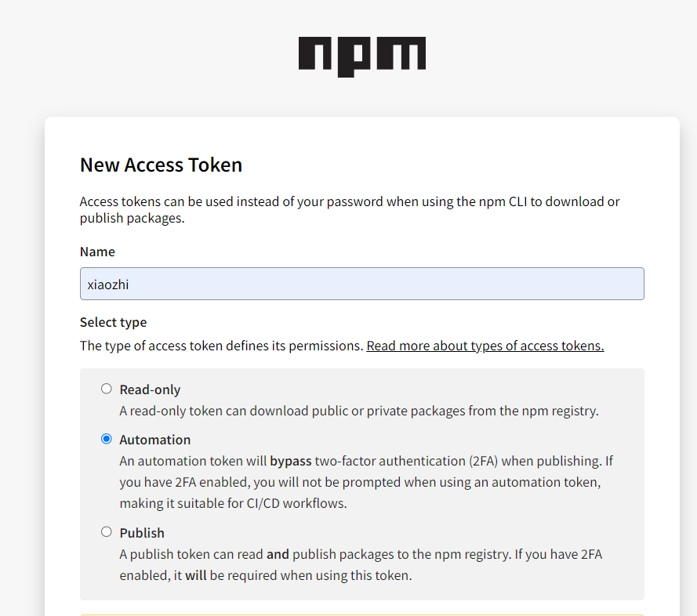
Task: Click the automation token 2FA description paragraph
Action: point(366,482)
